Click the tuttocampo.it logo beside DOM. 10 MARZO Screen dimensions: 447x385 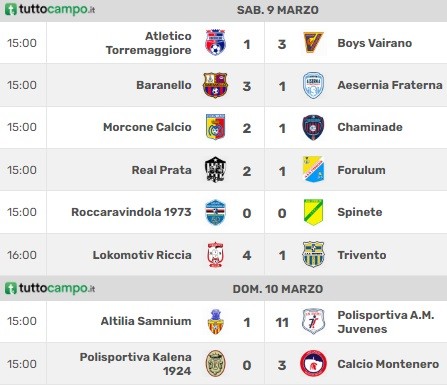50,288
